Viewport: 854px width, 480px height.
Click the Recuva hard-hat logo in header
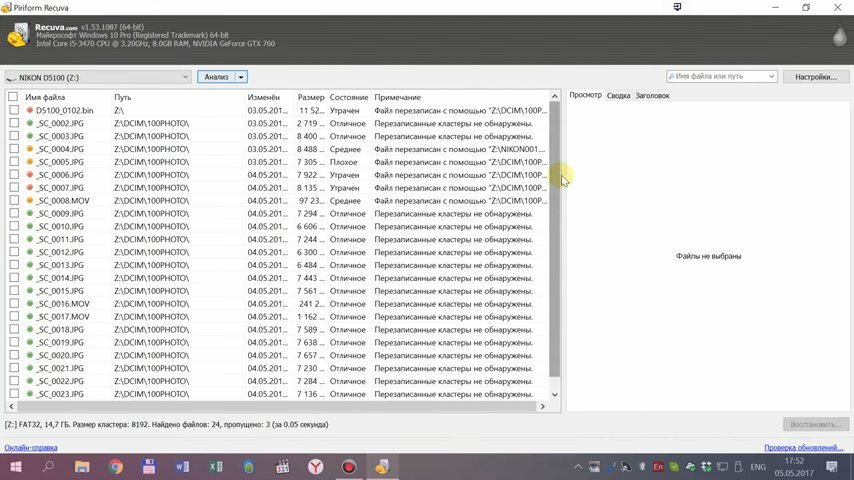[19, 35]
